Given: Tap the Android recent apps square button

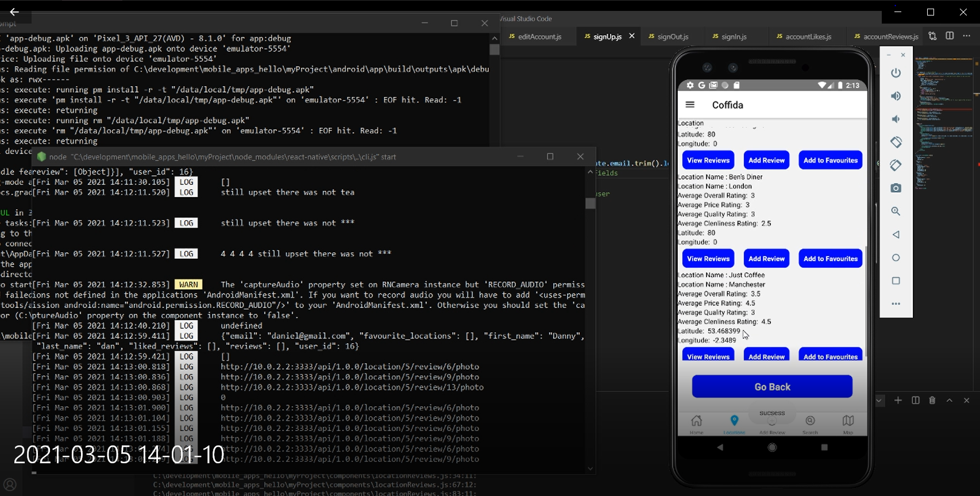Looking at the screenshot, I should [x=824, y=447].
